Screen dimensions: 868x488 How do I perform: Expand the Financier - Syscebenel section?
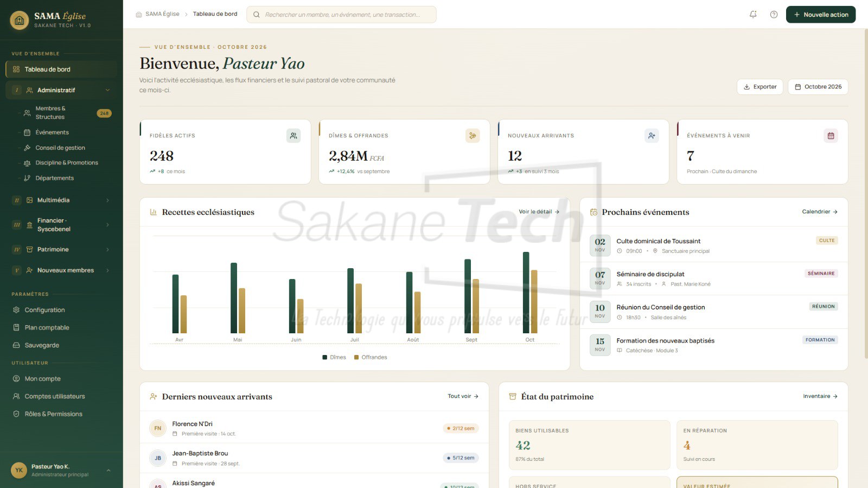tap(107, 225)
